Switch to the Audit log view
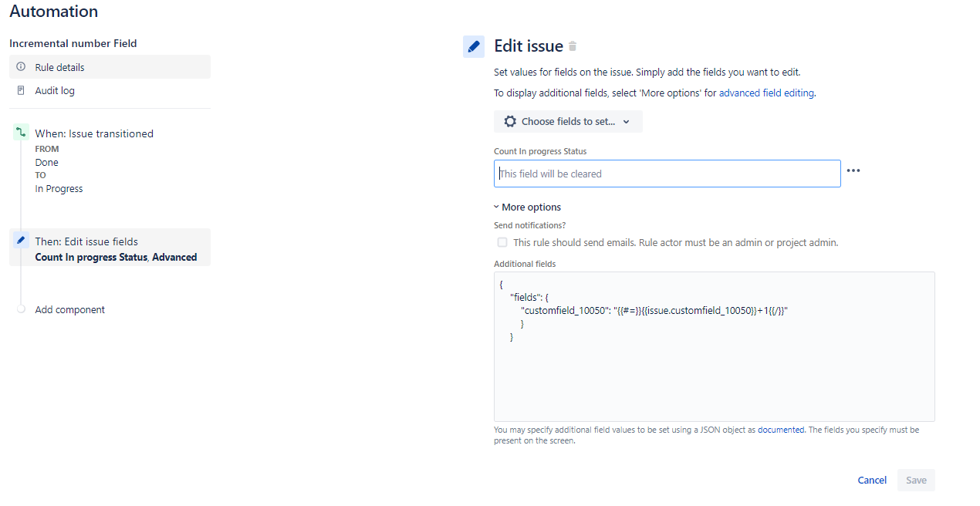The image size is (980, 506). pyautogui.click(x=54, y=90)
